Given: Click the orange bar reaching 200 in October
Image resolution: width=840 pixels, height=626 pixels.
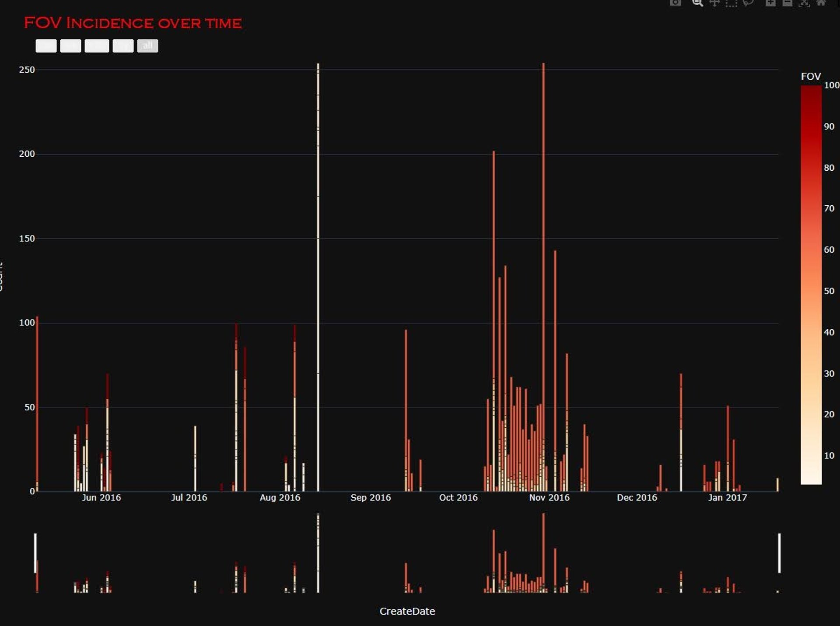Looking at the screenshot, I should click(x=493, y=321).
